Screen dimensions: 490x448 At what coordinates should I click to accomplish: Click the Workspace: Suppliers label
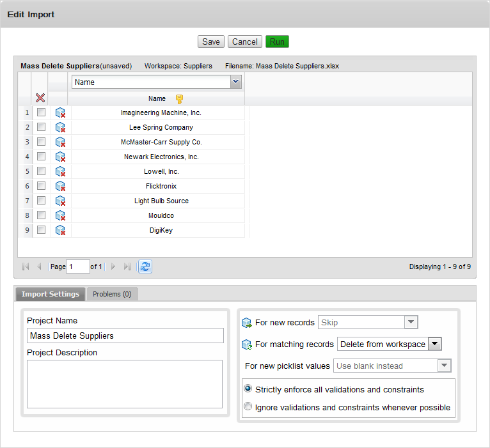pyautogui.click(x=178, y=66)
